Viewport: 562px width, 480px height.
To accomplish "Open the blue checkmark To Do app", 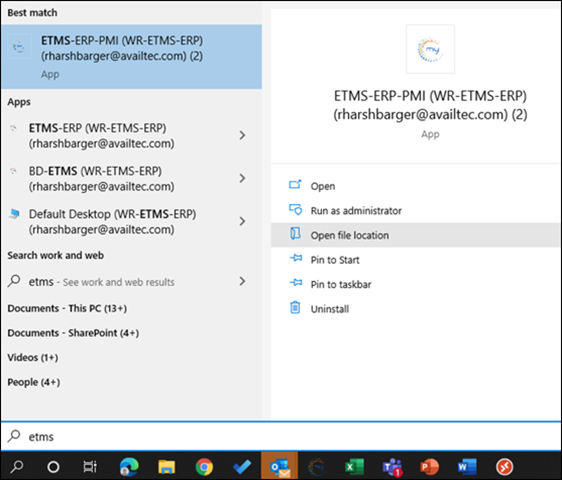I will pyautogui.click(x=242, y=467).
